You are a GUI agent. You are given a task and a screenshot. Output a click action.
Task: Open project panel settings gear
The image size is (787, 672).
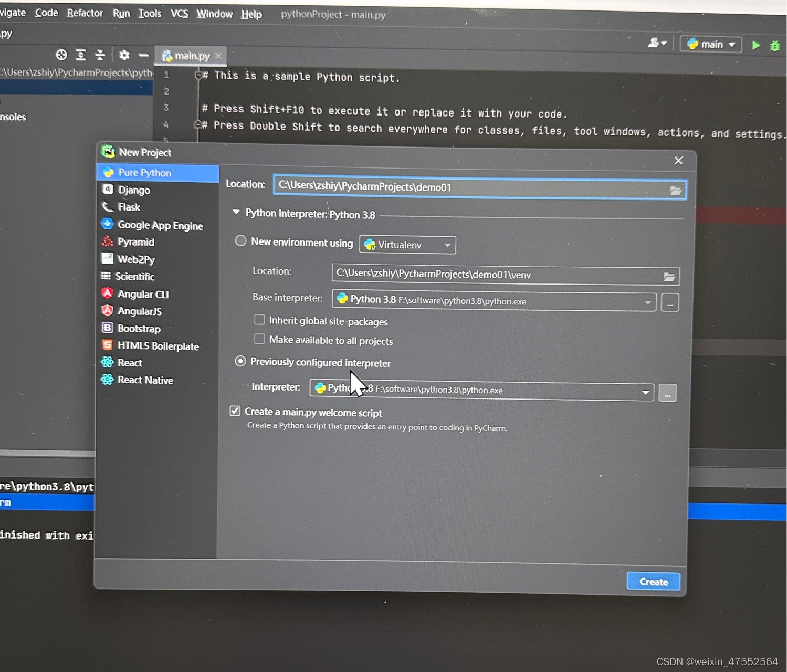(x=124, y=55)
